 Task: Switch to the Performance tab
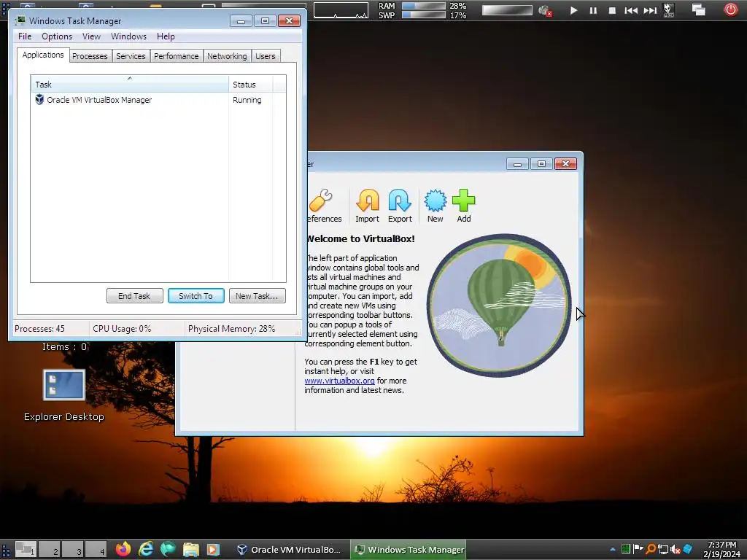point(177,56)
